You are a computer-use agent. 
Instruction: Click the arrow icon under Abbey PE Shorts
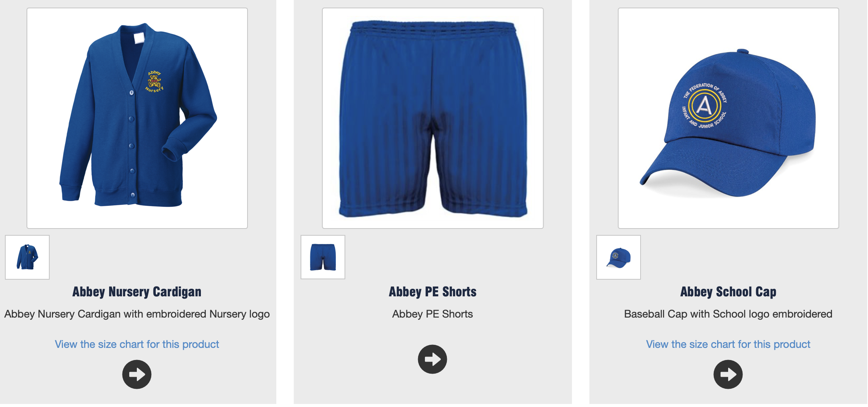(432, 359)
